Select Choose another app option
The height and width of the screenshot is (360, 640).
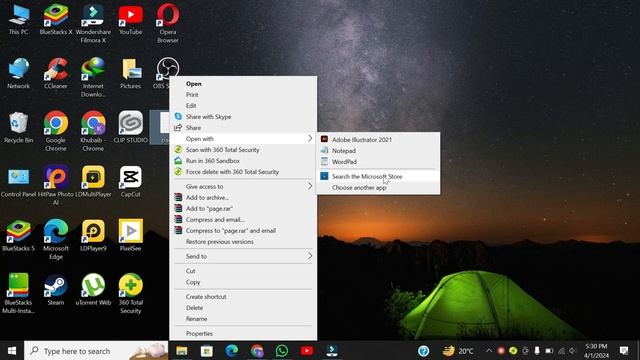coord(378,188)
